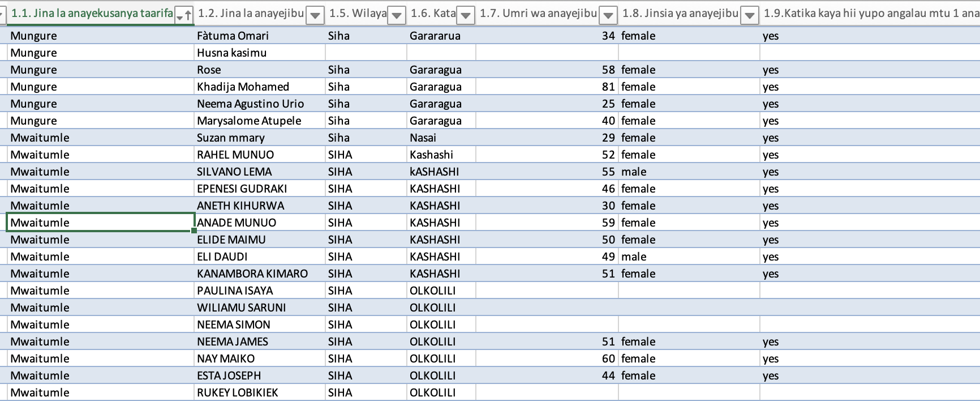Click age 81 in Khadija Mohamed row
Image resolution: width=980 pixels, height=401 pixels.
click(547, 87)
